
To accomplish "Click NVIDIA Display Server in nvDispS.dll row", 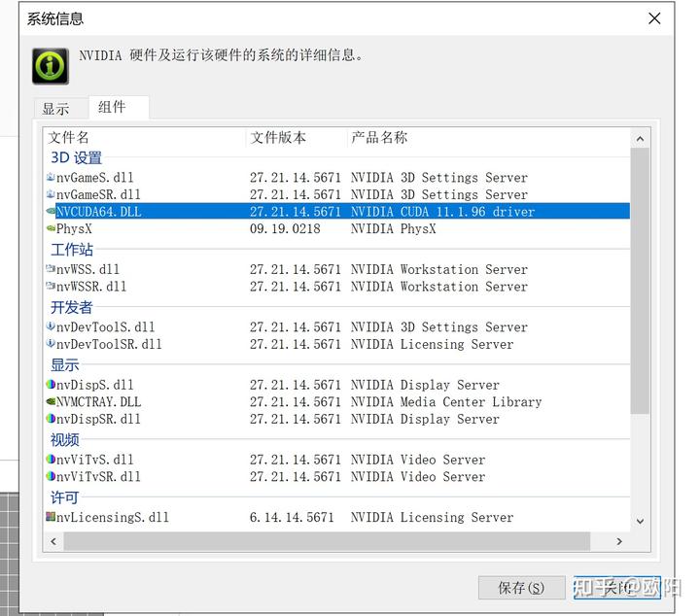I will (425, 385).
